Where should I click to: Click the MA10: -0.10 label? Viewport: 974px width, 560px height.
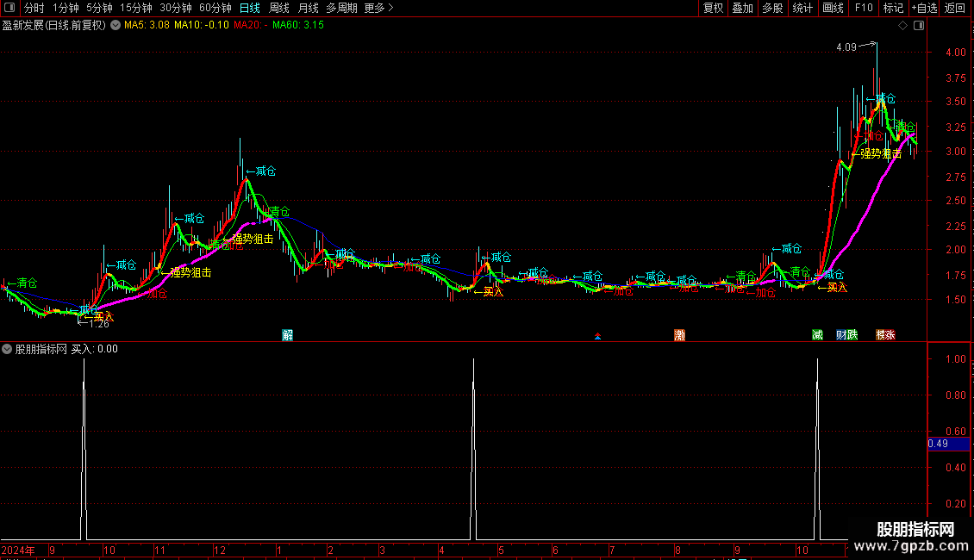click(201, 25)
